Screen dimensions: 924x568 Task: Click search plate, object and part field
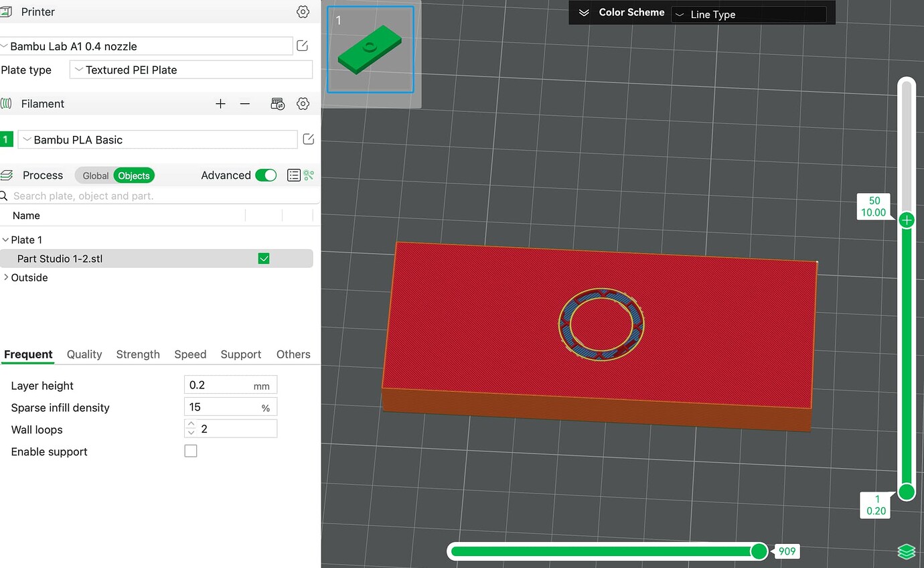[159, 196]
